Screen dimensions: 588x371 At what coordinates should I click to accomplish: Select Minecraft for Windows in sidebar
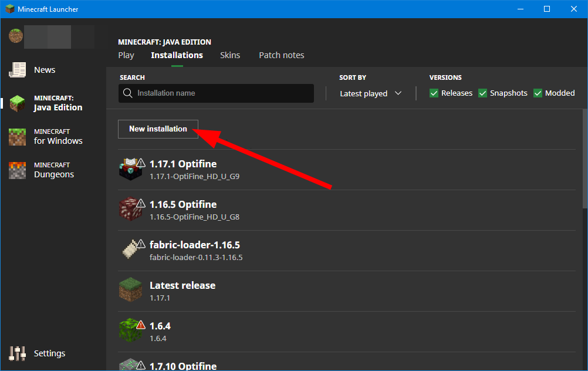point(58,137)
